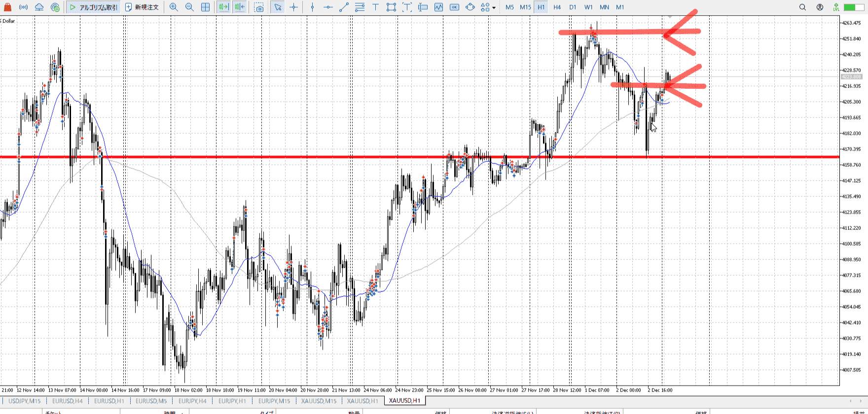The width and height of the screenshot is (868, 414).
Task: Select the M15 timeframe button
Action: pos(525,7)
